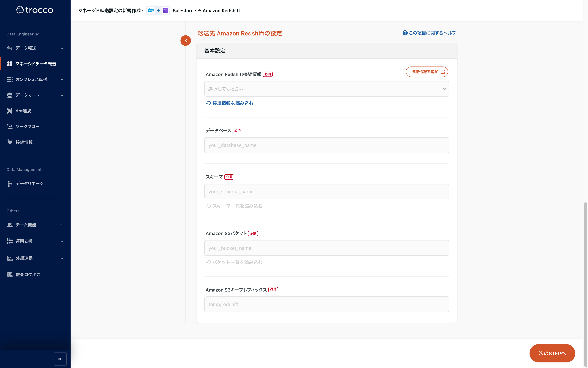Focus the Amazon S3キープレフィックス input field
This screenshot has height=368, width=588.
pos(327,304)
